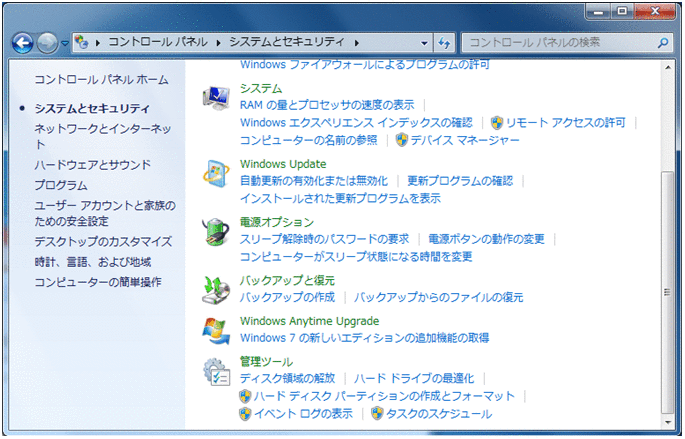Click shield icon beside デバイス マネージャー

tap(401, 140)
